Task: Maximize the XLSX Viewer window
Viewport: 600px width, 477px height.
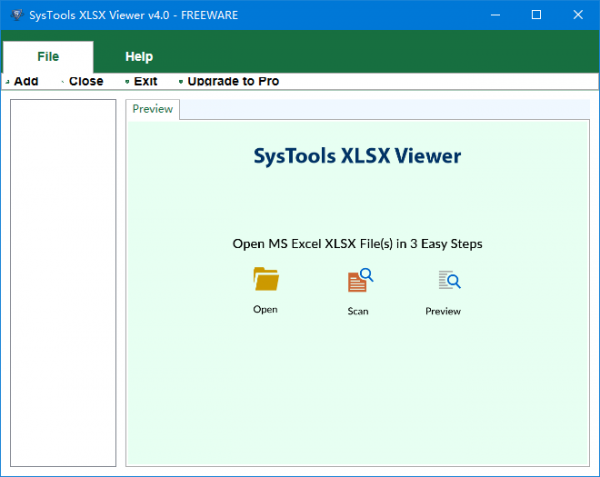Action: click(x=536, y=15)
